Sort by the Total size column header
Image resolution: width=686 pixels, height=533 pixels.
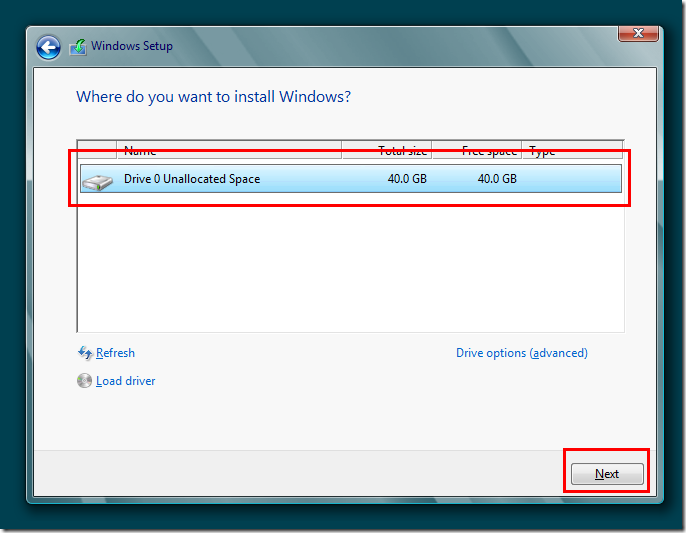(x=387, y=150)
